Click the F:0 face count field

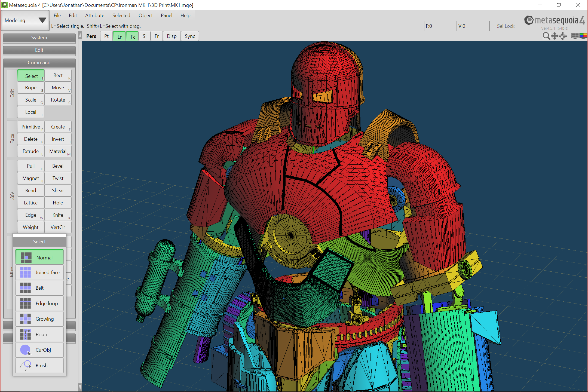pos(440,26)
